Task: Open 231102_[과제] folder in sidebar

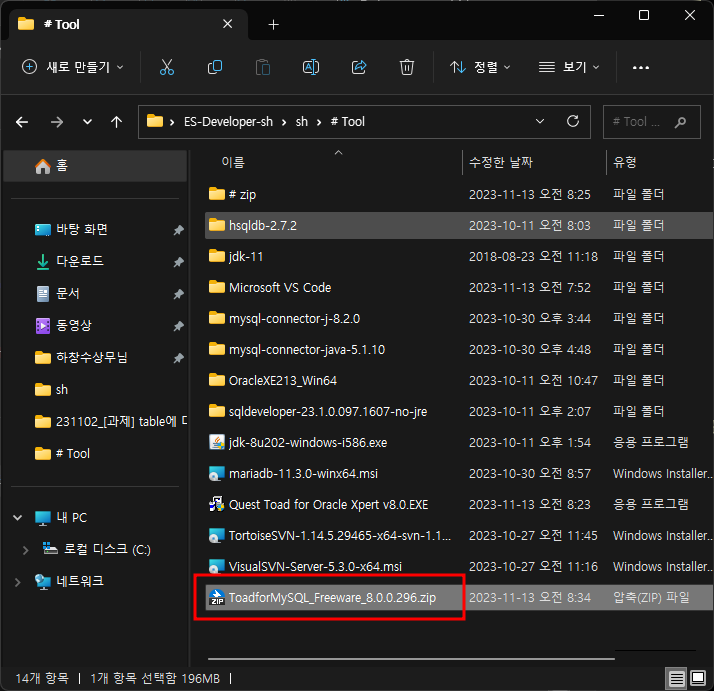Action: point(111,421)
